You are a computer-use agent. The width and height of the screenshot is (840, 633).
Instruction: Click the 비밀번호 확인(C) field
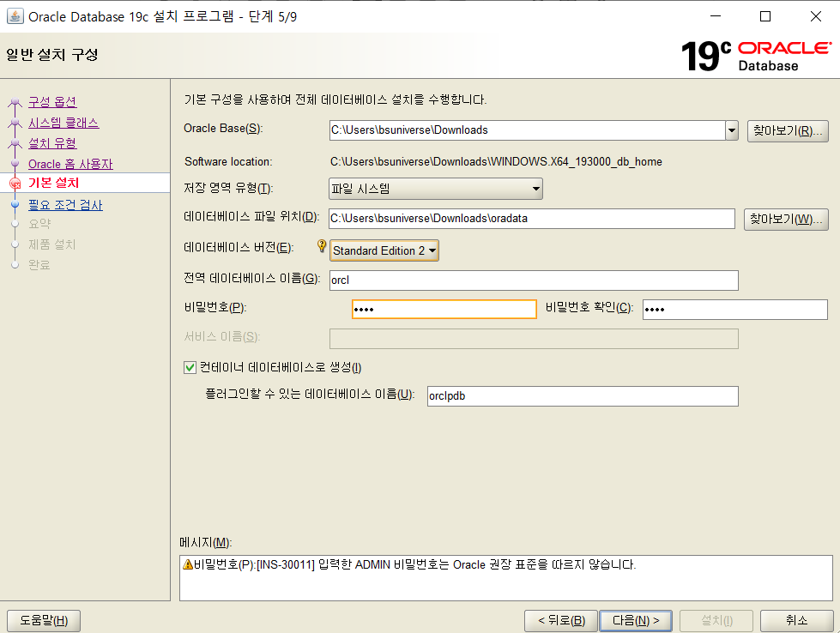pos(735,309)
